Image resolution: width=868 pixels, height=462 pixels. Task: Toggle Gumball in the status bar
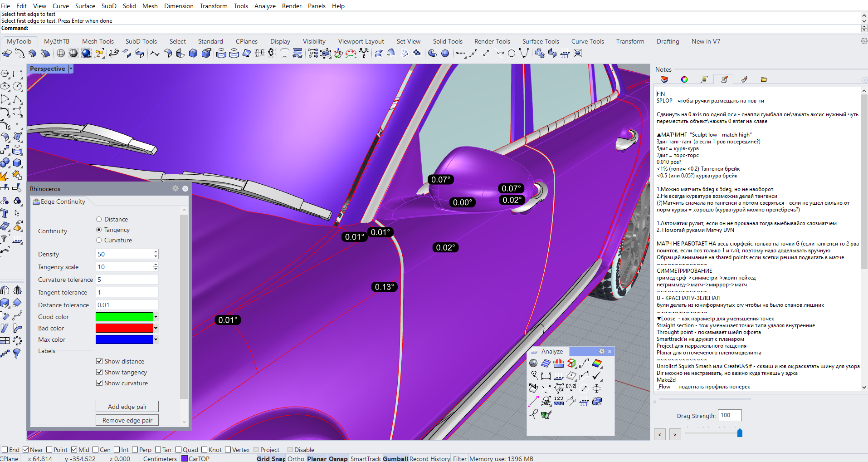[x=395, y=458]
